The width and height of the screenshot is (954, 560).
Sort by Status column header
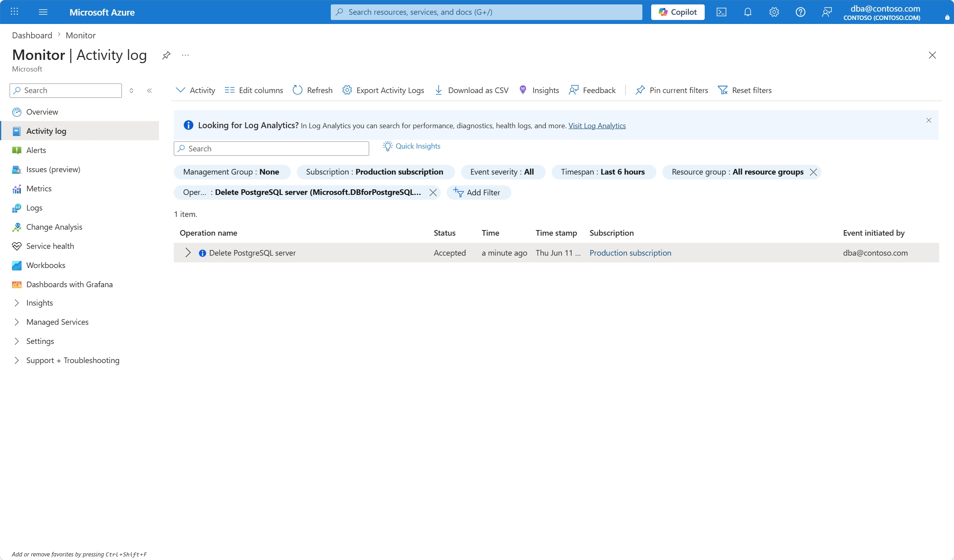coord(444,233)
